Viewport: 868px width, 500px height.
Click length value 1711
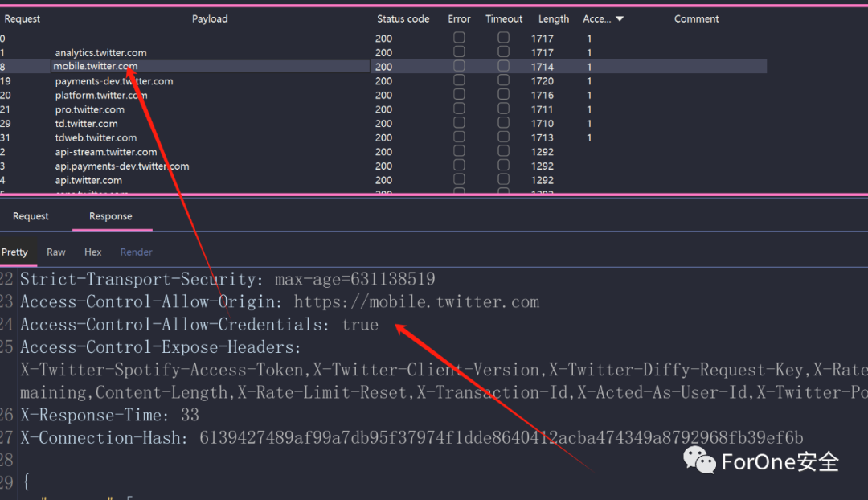coord(542,109)
